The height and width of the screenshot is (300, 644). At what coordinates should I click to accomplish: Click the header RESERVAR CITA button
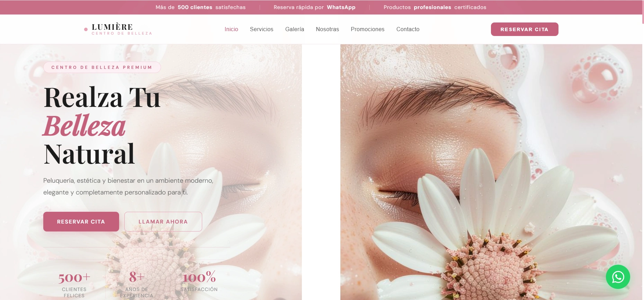pyautogui.click(x=525, y=29)
